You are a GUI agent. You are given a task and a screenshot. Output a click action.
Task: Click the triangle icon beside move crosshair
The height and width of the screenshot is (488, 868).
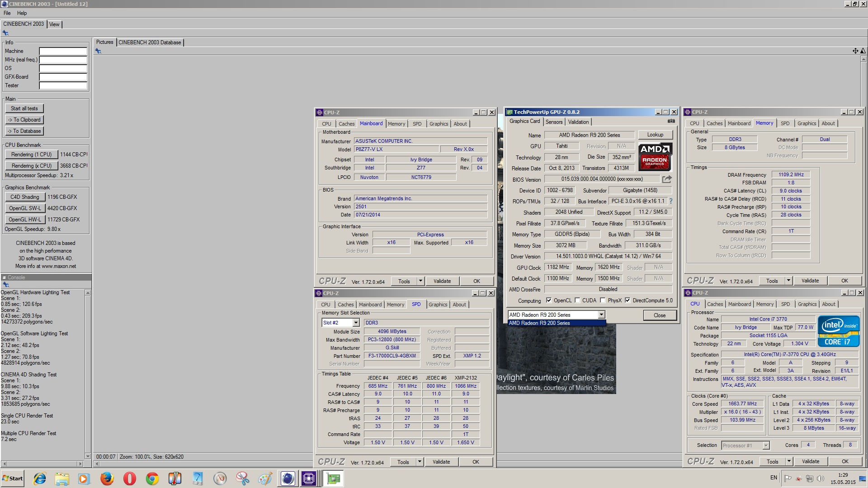pos(863,51)
